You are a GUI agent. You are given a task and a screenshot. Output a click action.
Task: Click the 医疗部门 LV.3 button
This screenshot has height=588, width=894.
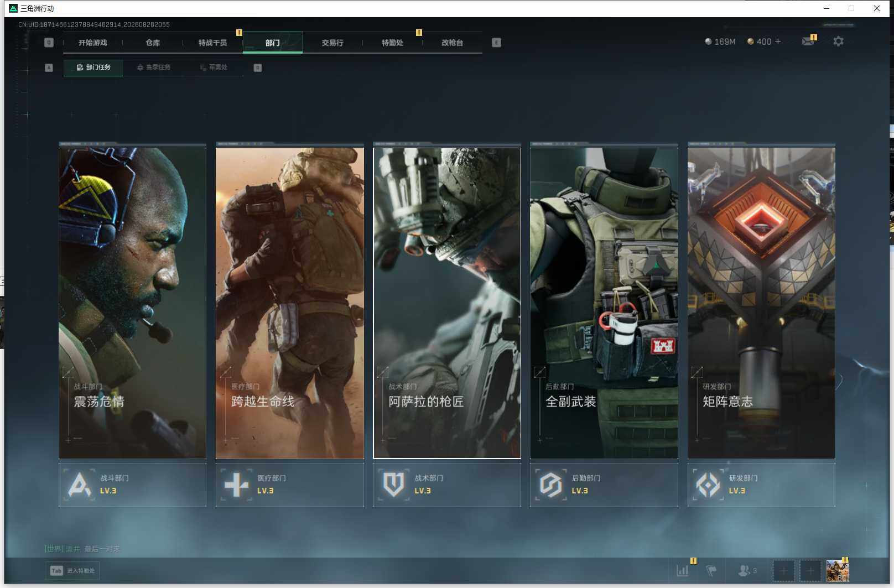290,485
